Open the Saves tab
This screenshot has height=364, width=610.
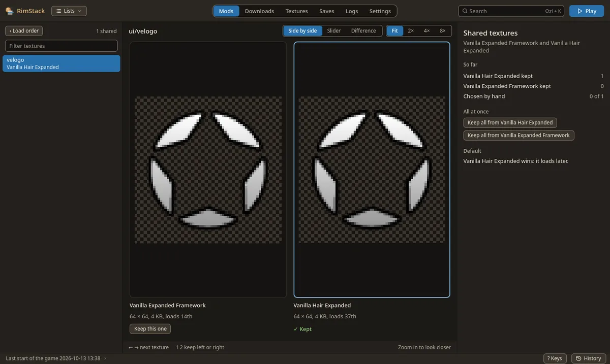click(326, 11)
